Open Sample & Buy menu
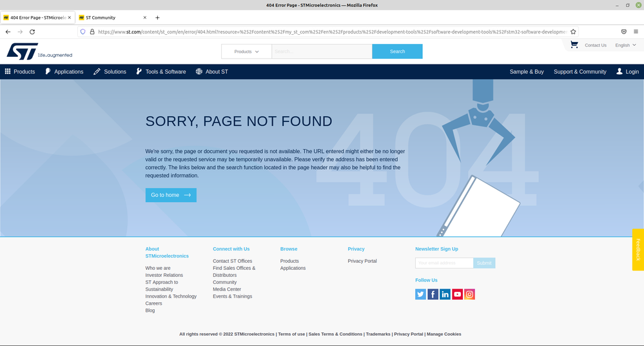The height and width of the screenshot is (346, 644). coord(527,72)
